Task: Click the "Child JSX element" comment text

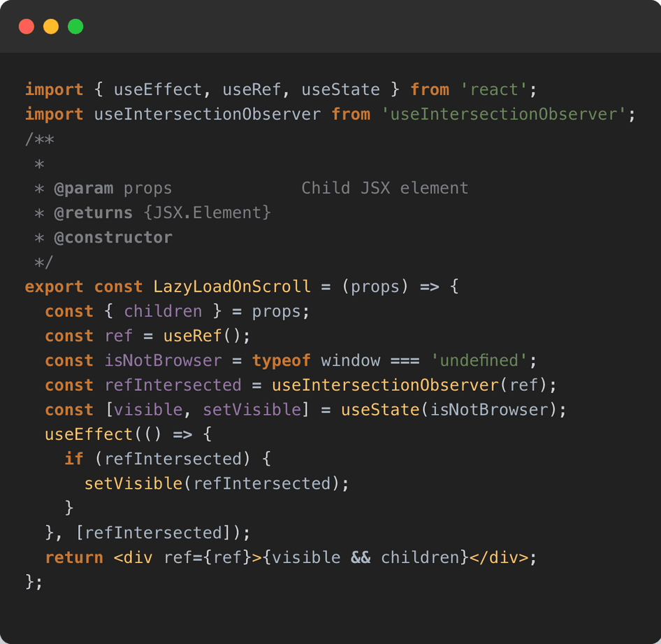Action: (384, 188)
